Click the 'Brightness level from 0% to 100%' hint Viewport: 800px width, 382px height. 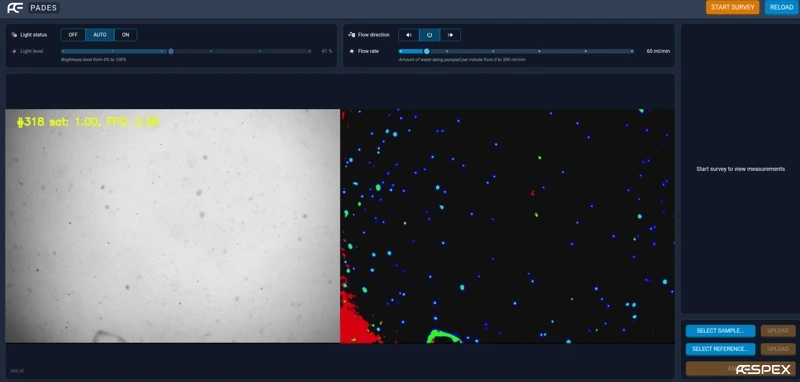point(93,60)
